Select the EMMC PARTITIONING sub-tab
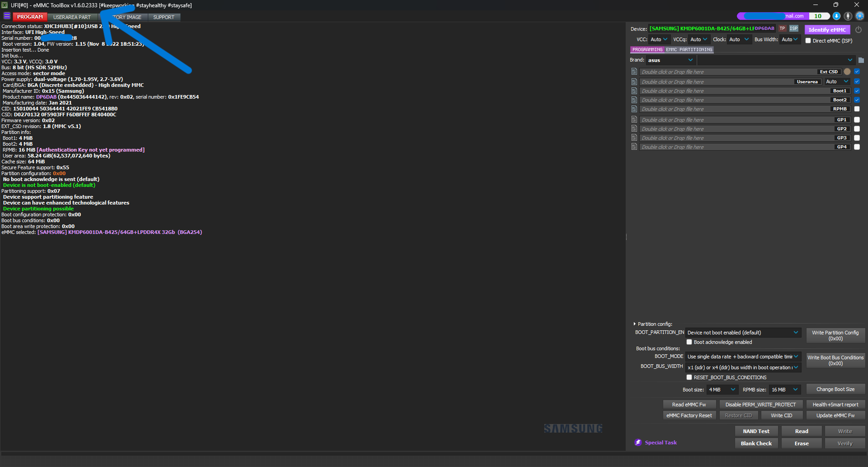 (x=689, y=50)
